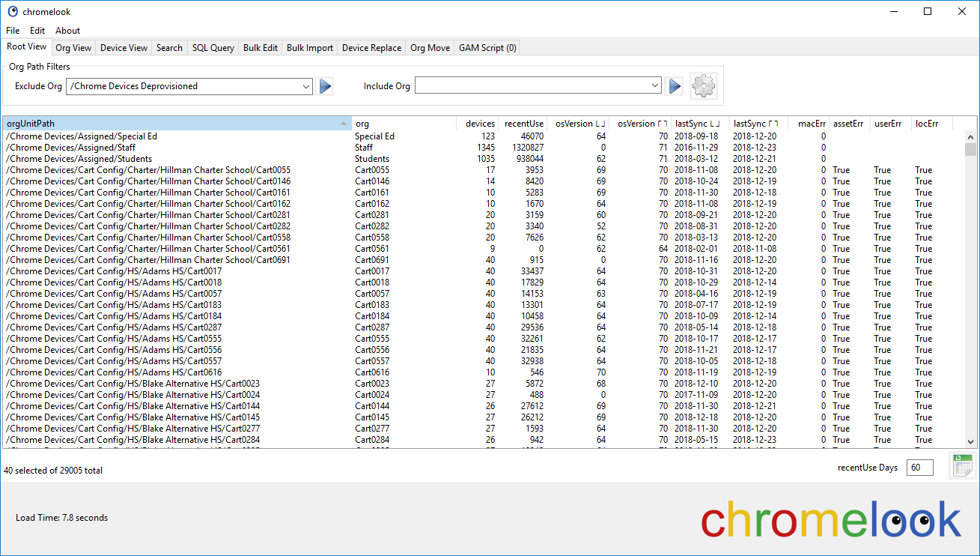Screen dimensions: 980x556
Task: Click org cell Cart0557
Action: (x=372, y=361)
